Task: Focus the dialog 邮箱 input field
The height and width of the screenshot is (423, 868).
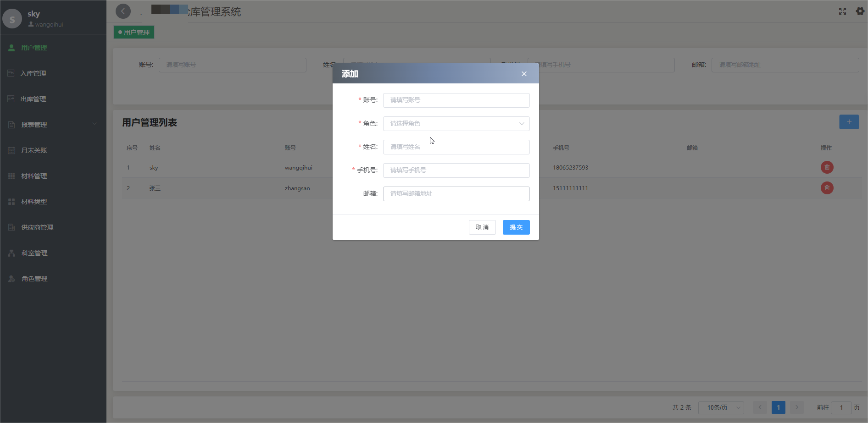Action: 456,194
